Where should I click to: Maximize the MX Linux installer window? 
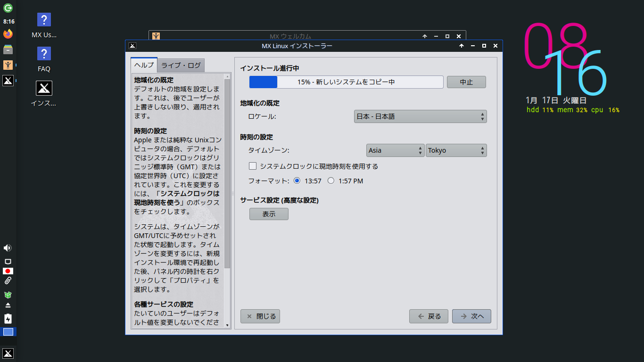[x=484, y=46]
